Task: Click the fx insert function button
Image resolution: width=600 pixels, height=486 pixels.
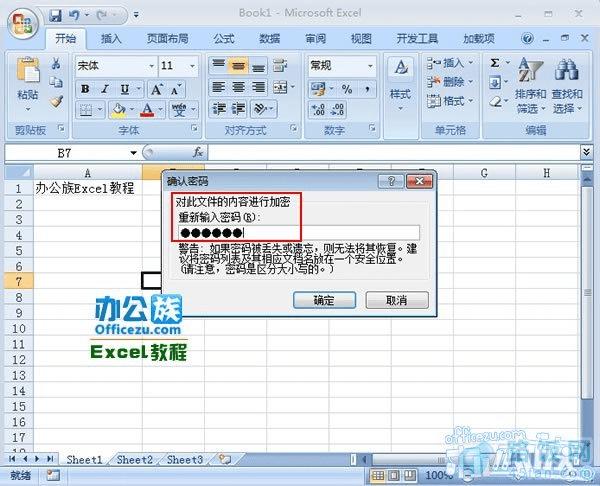Action: (x=197, y=153)
